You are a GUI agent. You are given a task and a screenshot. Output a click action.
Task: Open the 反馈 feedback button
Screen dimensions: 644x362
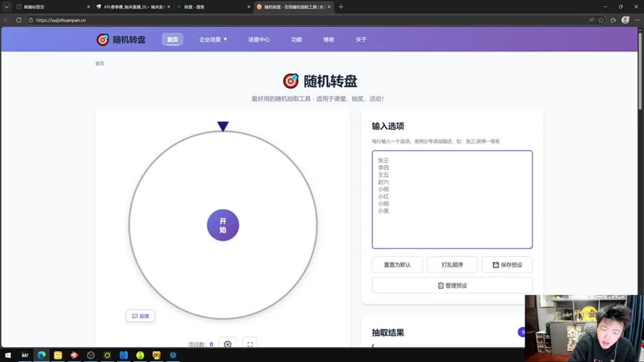click(140, 316)
